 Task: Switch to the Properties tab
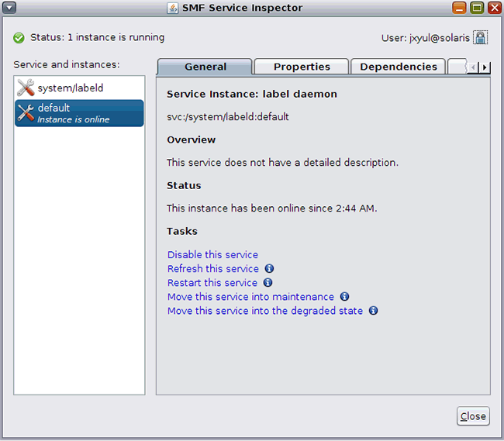(302, 67)
